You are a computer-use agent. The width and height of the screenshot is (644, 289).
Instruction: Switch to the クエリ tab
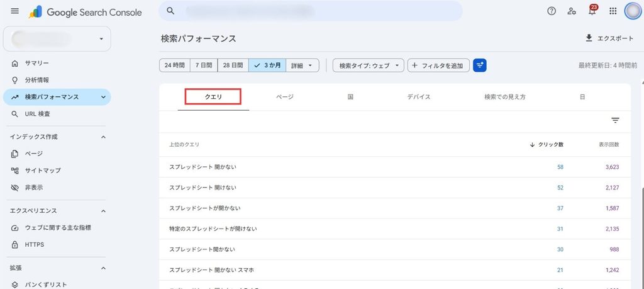click(213, 97)
